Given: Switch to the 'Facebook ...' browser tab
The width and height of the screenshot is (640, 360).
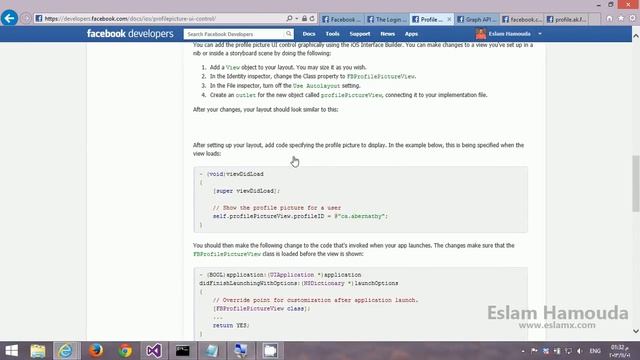Looking at the screenshot, I should coord(342,19).
